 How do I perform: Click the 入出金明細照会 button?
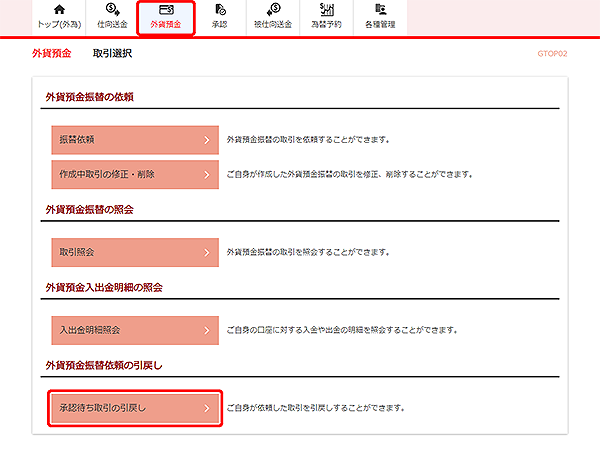135,330
